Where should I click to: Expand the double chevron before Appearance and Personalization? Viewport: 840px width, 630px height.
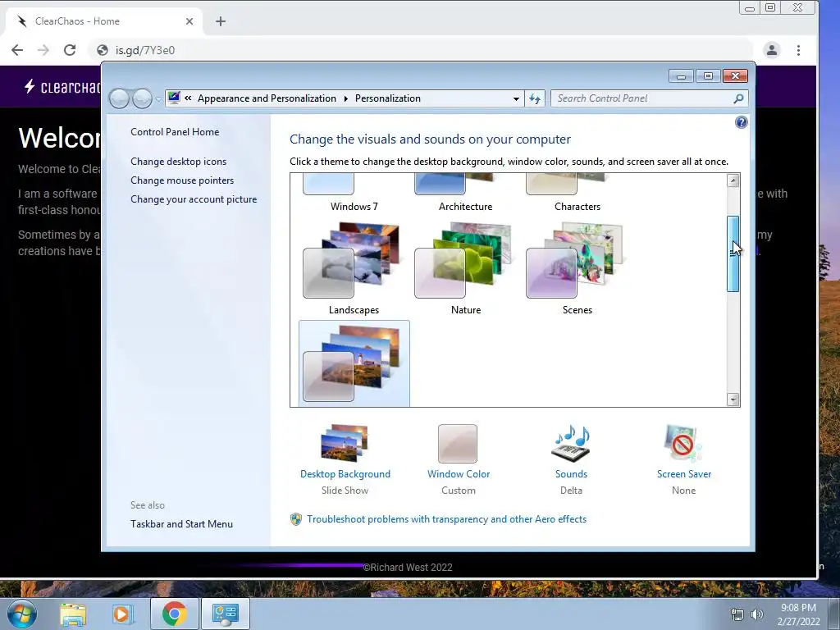tap(188, 98)
